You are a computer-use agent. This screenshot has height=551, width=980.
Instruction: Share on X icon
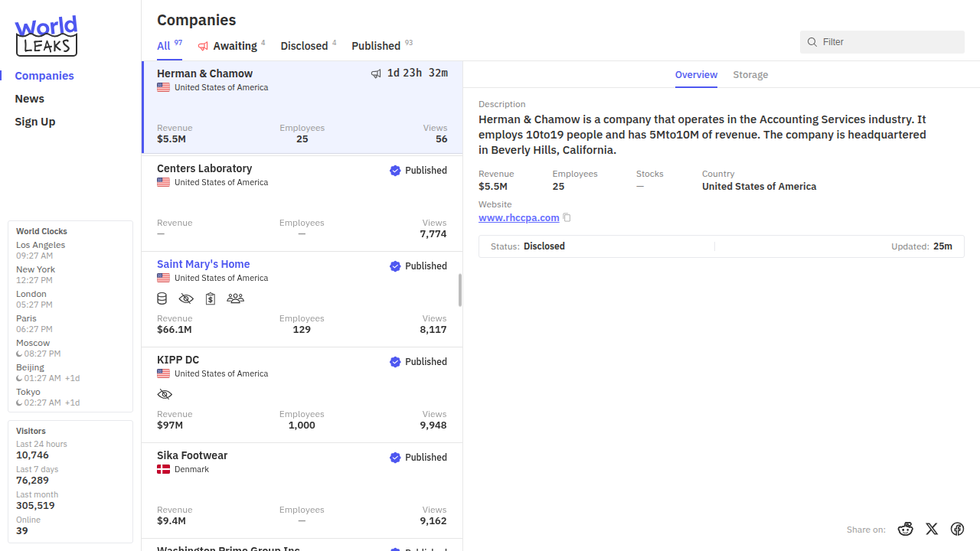[x=932, y=529]
